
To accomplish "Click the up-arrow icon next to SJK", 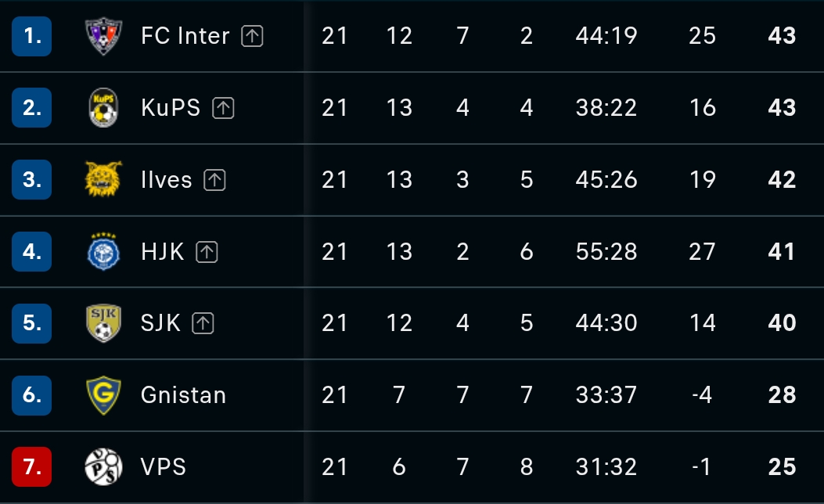I will (203, 323).
